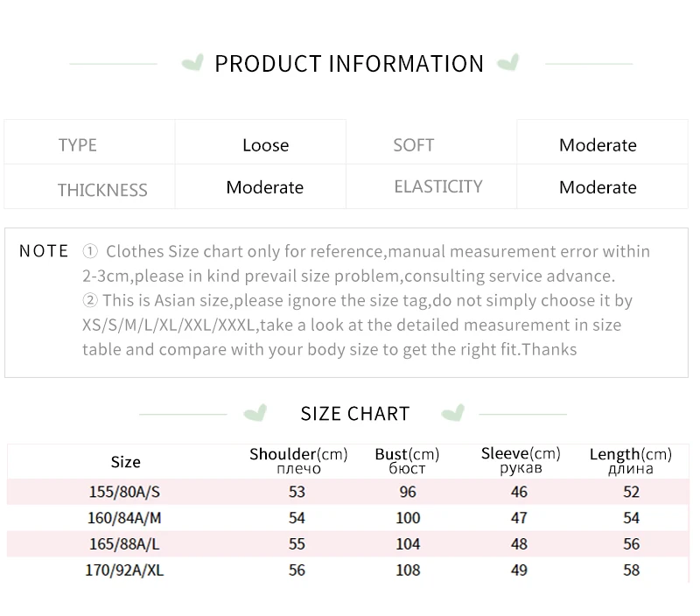Select the 160/84A/M size row
700x616 pixels.
(125, 518)
